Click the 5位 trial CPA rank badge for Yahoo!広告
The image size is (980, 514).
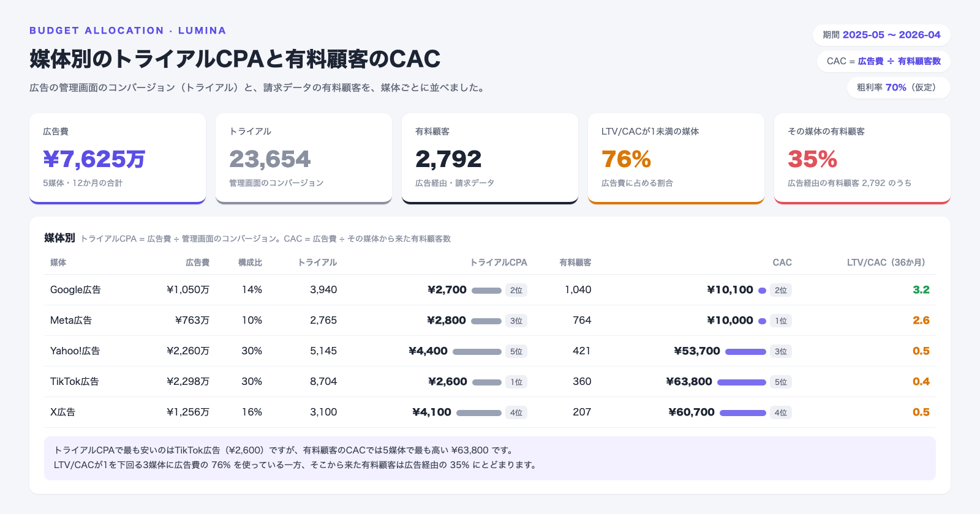[x=516, y=351]
